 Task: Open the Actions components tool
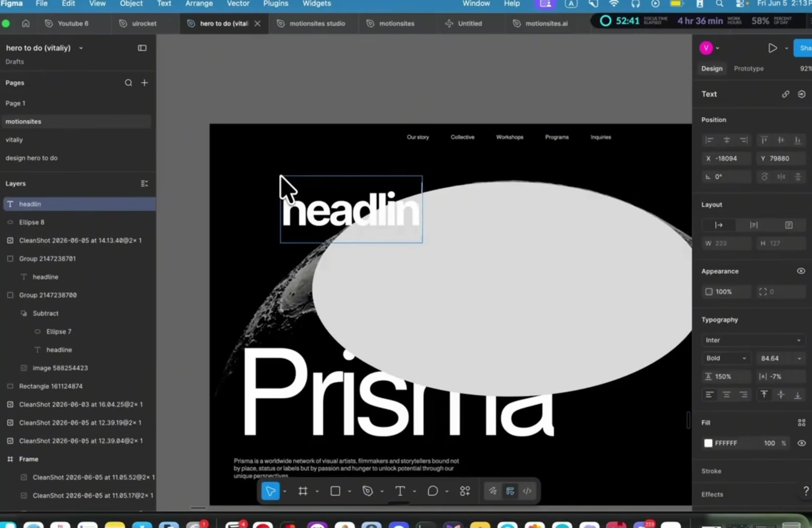(x=465, y=491)
